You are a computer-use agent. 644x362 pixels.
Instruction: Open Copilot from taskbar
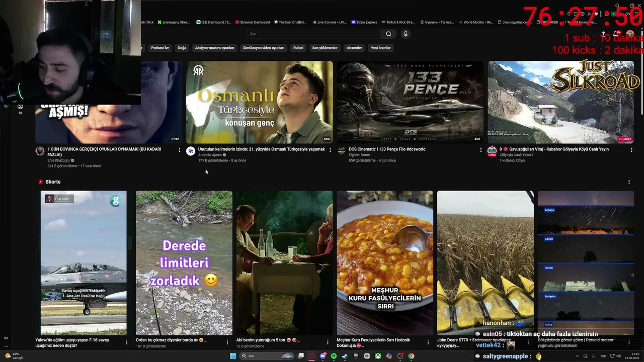tap(389, 356)
